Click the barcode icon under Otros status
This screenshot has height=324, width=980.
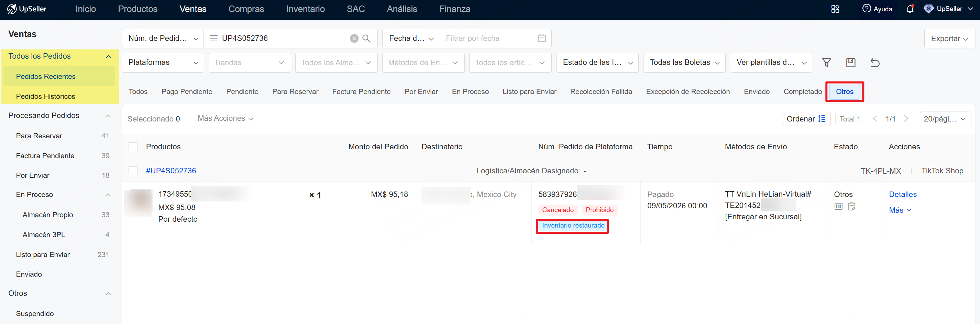point(838,206)
